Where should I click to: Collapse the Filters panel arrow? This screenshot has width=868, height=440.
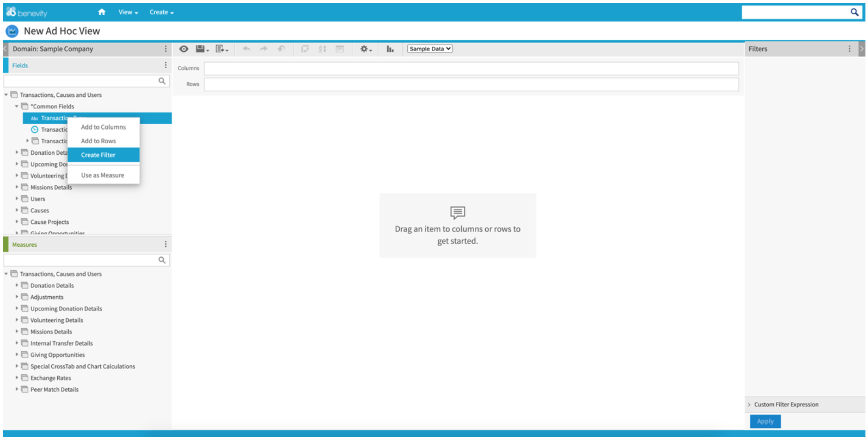coord(862,49)
